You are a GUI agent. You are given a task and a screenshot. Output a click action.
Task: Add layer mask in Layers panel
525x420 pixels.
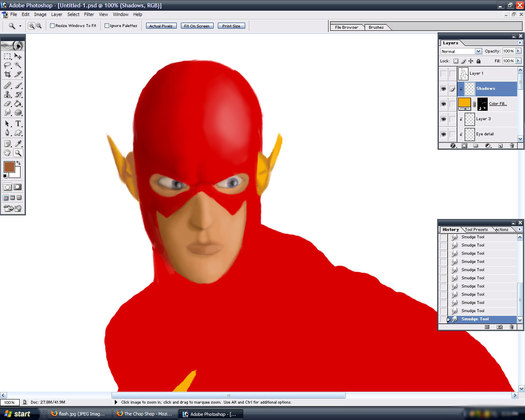[x=464, y=146]
